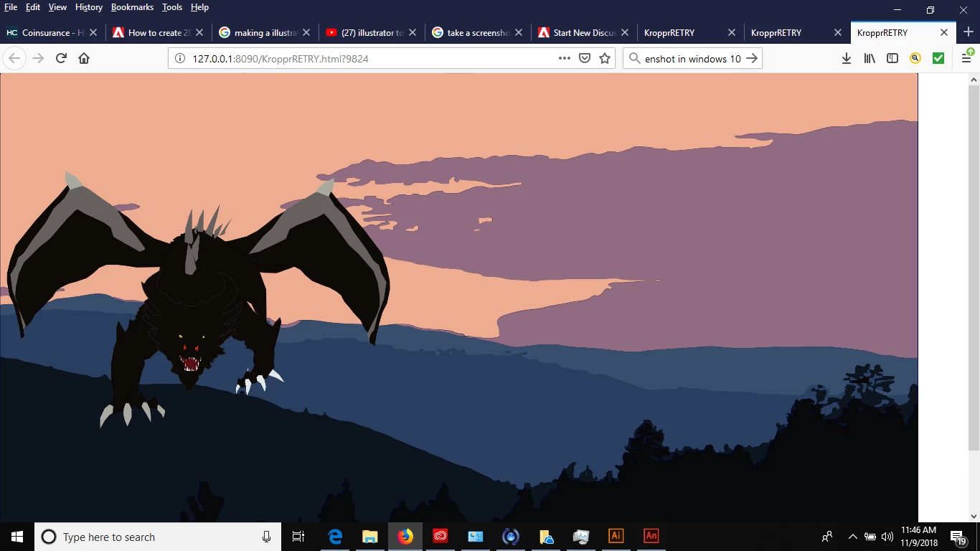Open Adobe Animate from taskbar

point(651,537)
